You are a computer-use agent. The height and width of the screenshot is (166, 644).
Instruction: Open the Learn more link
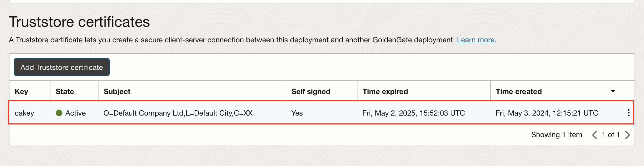pos(475,40)
